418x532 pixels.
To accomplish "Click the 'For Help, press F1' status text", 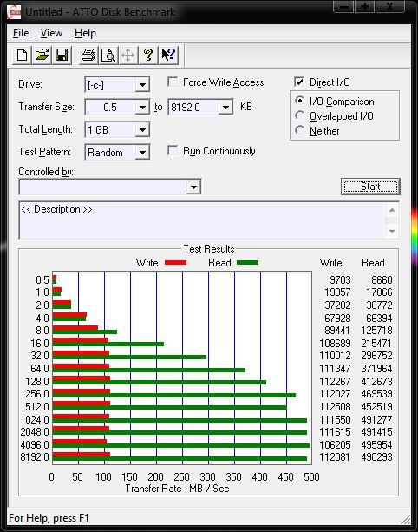I will point(49,518).
